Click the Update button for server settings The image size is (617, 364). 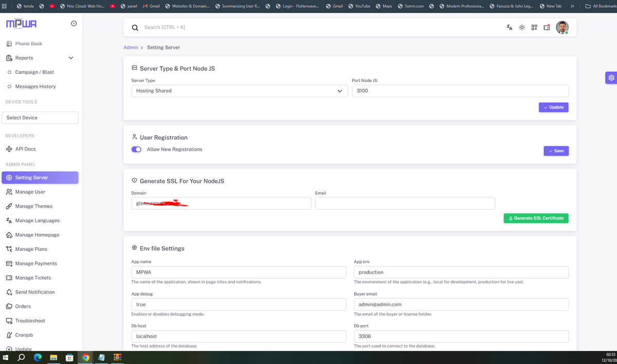[553, 107]
